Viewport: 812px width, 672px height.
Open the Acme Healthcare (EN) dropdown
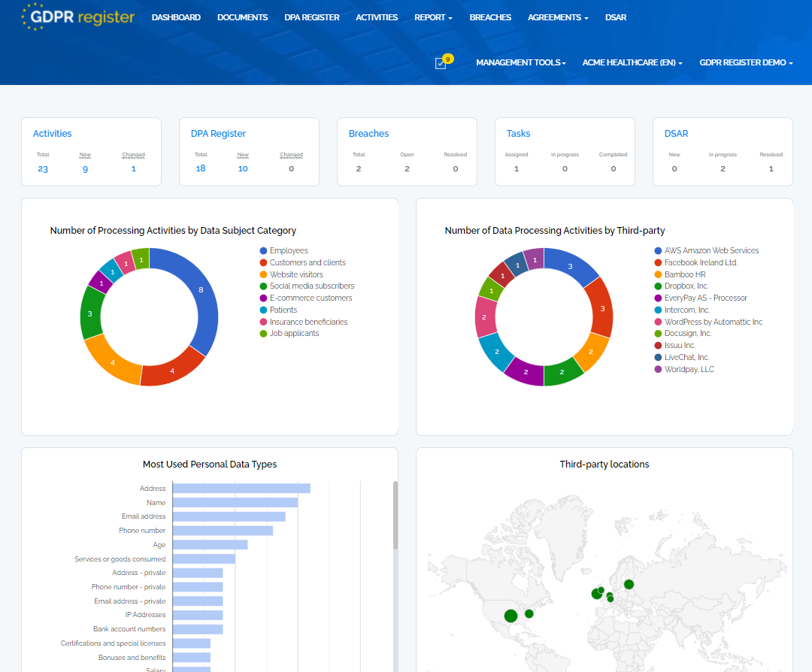point(632,62)
